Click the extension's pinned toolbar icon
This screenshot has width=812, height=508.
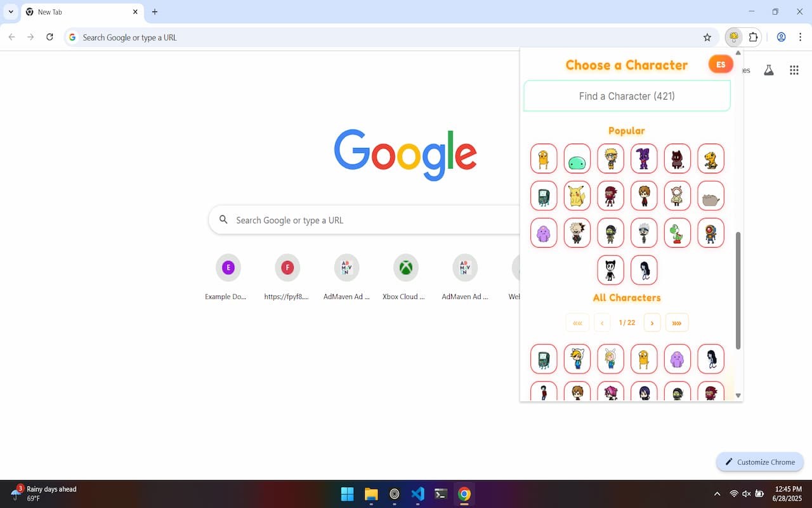734,37
